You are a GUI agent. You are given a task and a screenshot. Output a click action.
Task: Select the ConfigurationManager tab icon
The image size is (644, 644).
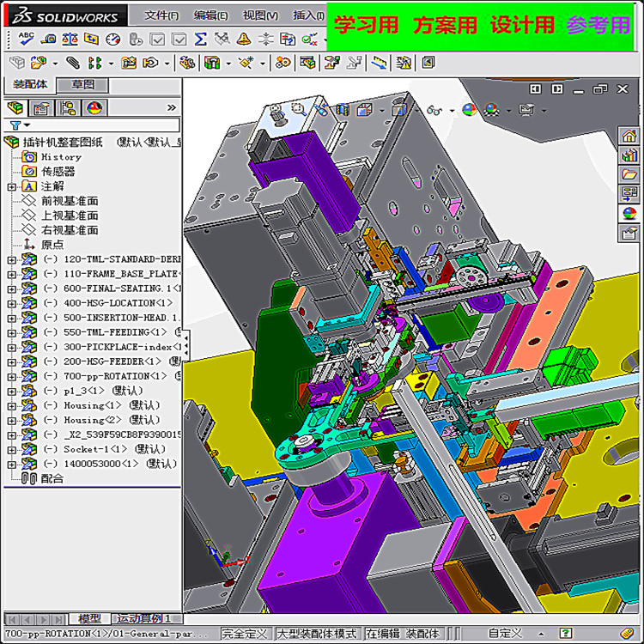[68, 108]
